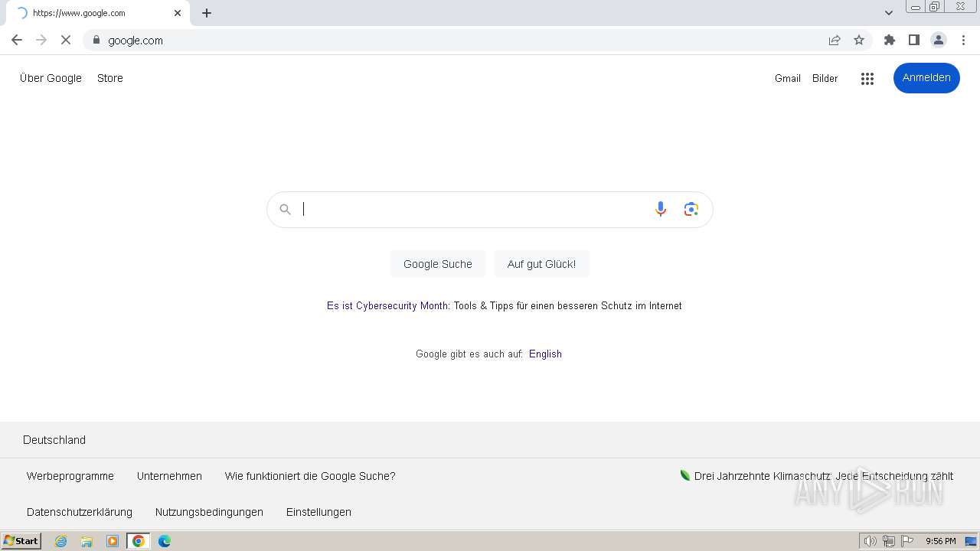This screenshot has height=551, width=980.
Task: Open Chrome profile avatar
Action: (939, 40)
